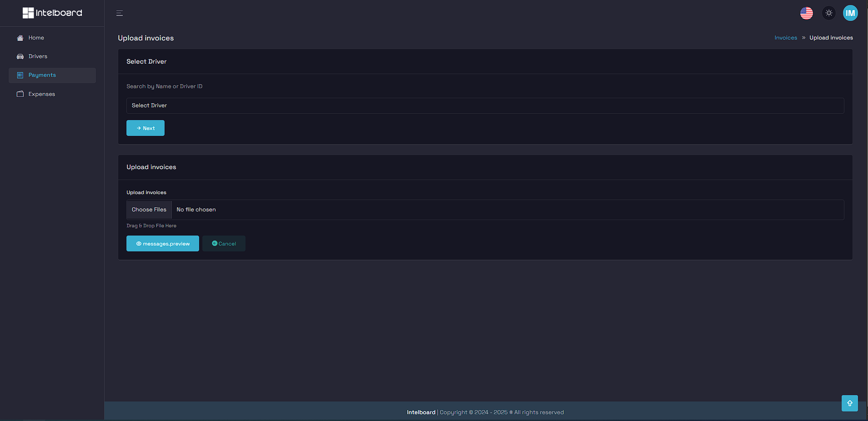
Task: Click the Payments icon in sidebar
Action: coord(20,75)
